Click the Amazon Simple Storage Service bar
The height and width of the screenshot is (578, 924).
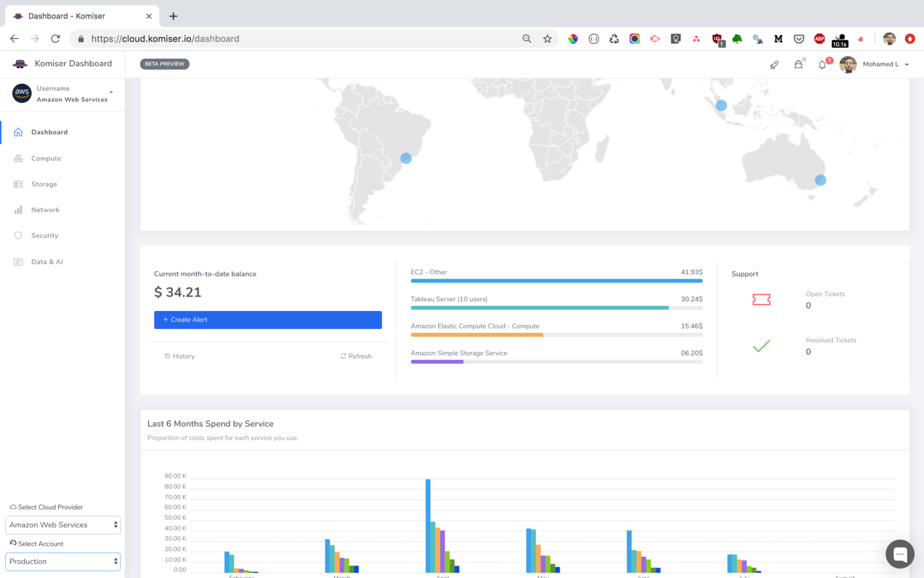[556, 362]
